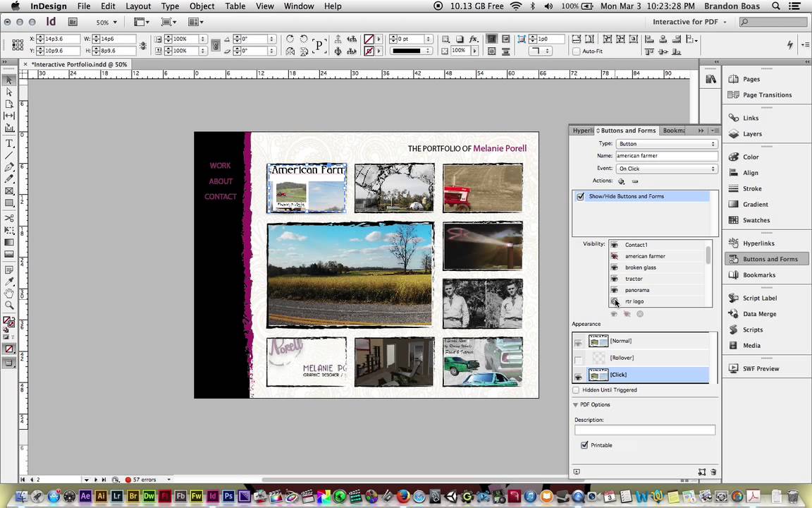This screenshot has width=812, height=508.
Task: Toggle visibility eye for tractor
Action: (x=614, y=279)
